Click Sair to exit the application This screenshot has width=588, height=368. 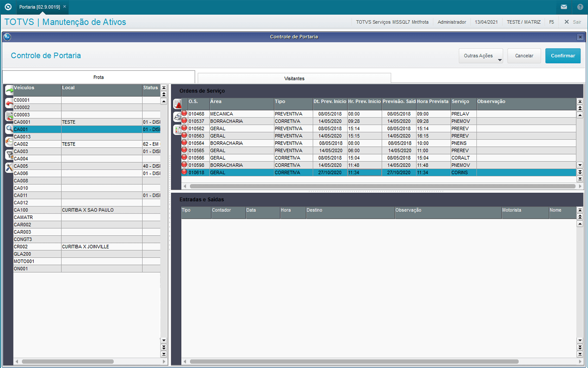572,22
